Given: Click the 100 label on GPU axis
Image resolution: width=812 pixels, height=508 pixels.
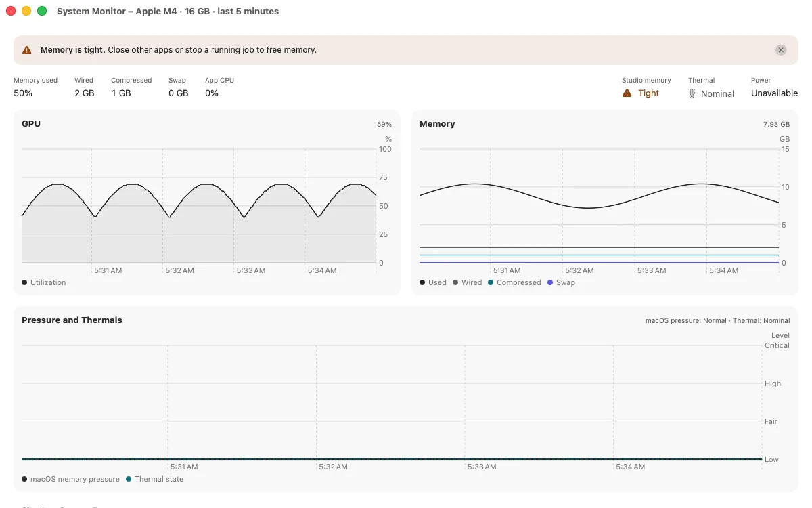Looking at the screenshot, I should (x=385, y=149).
